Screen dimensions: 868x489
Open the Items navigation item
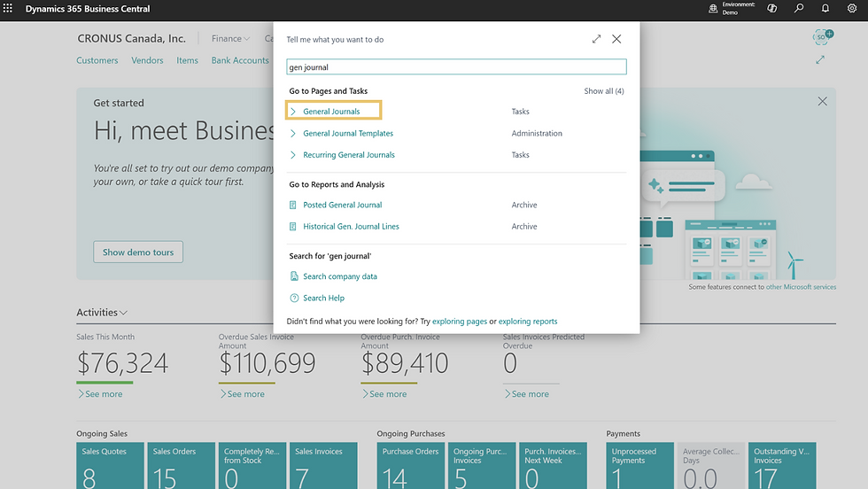(187, 60)
